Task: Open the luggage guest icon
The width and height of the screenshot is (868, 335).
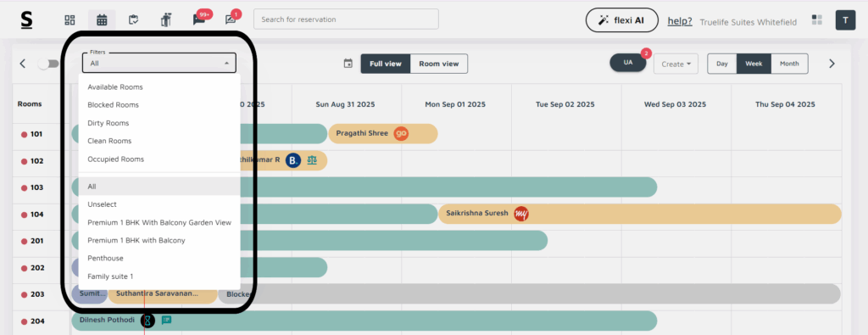Action: coord(165,20)
